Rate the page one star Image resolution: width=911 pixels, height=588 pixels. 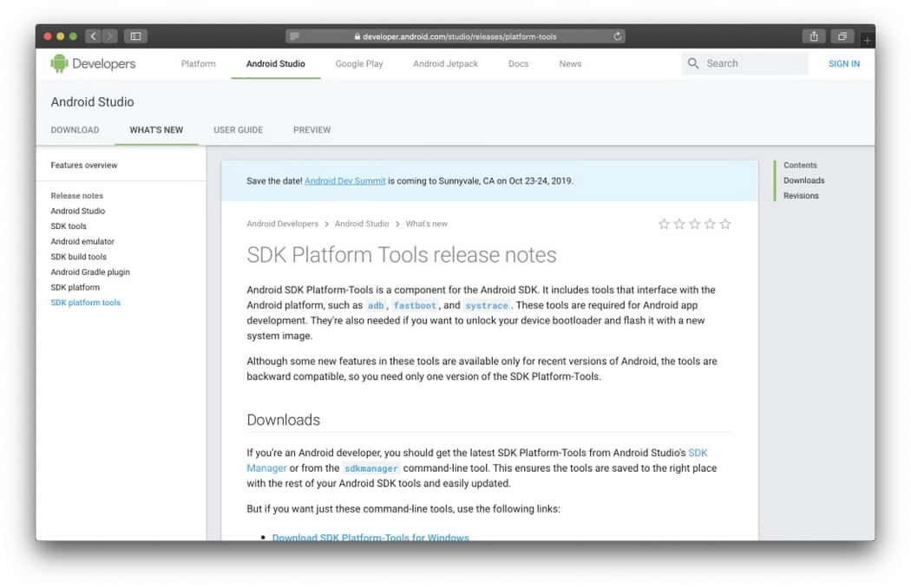tap(664, 224)
